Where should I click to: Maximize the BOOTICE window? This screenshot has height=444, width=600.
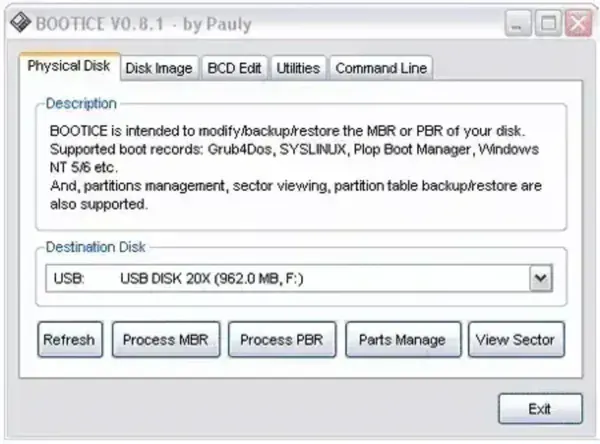point(547,24)
